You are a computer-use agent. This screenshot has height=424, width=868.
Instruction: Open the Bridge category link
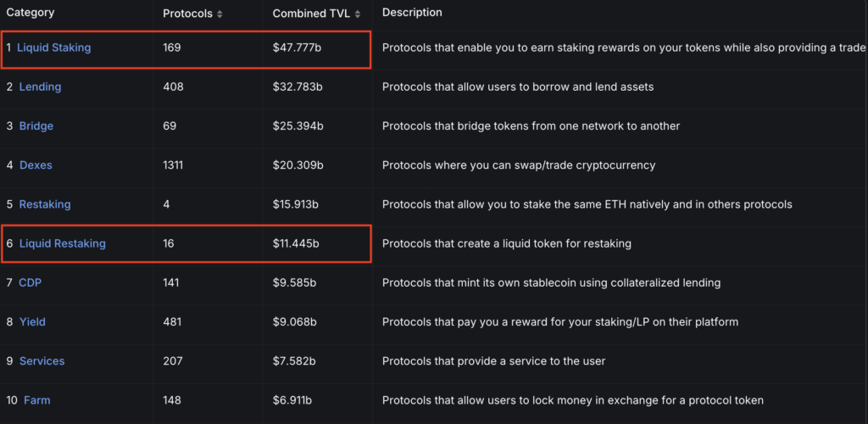tap(36, 126)
